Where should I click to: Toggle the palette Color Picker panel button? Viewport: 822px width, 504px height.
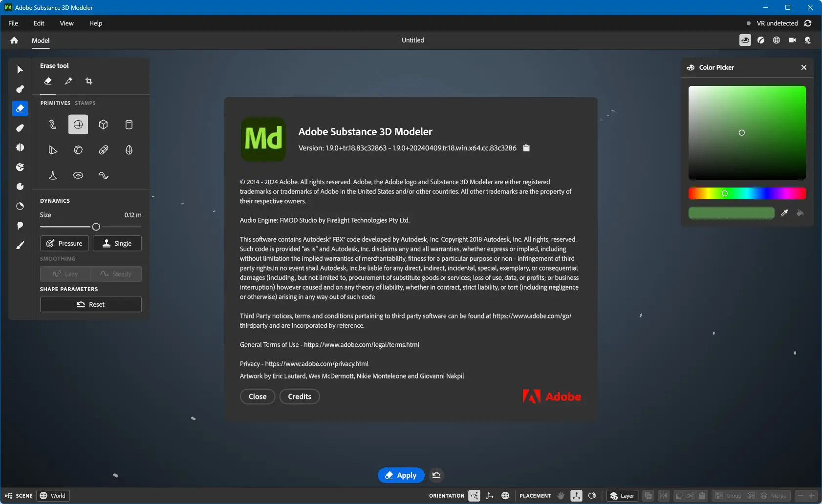click(x=745, y=41)
